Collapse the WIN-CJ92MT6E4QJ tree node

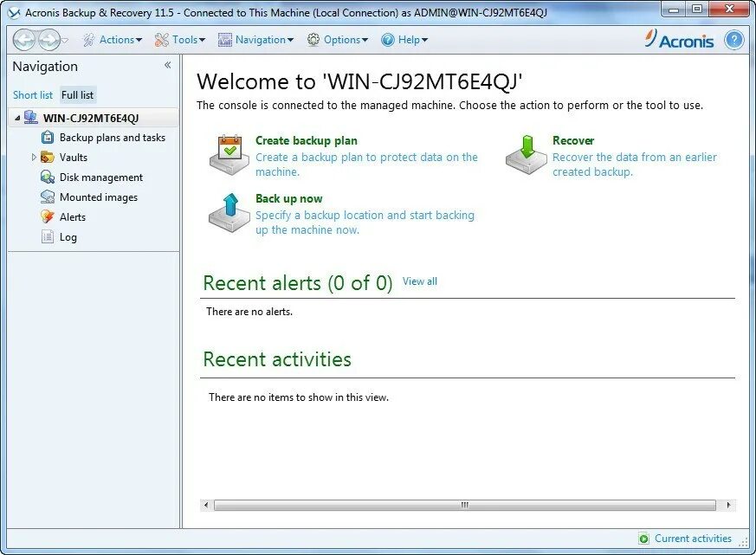click(x=17, y=118)
